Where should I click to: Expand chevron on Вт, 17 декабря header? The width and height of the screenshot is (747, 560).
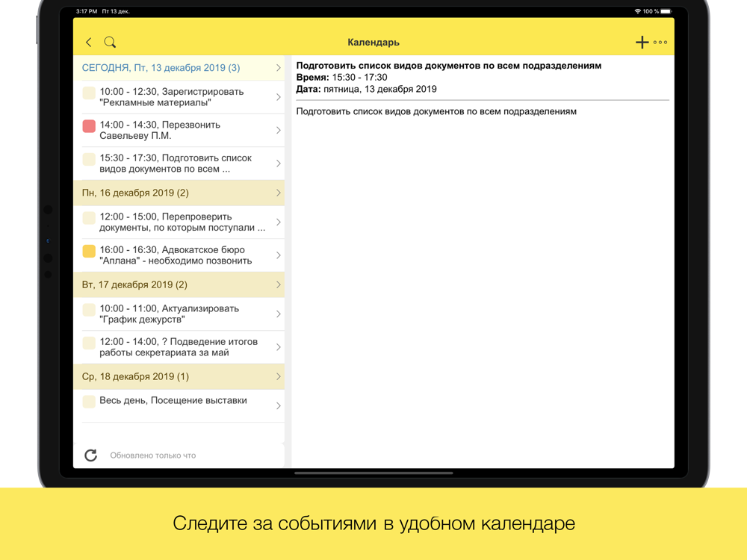278,284
